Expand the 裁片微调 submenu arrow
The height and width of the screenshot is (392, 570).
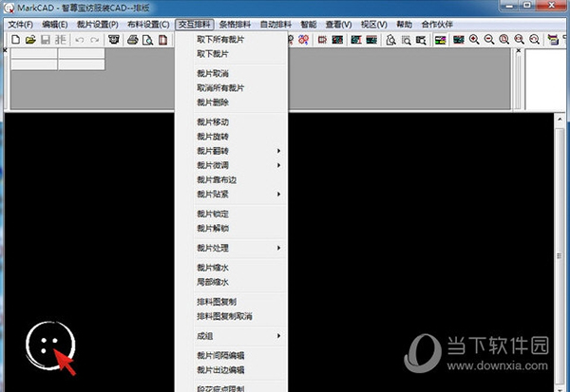[x=278, y=165]
